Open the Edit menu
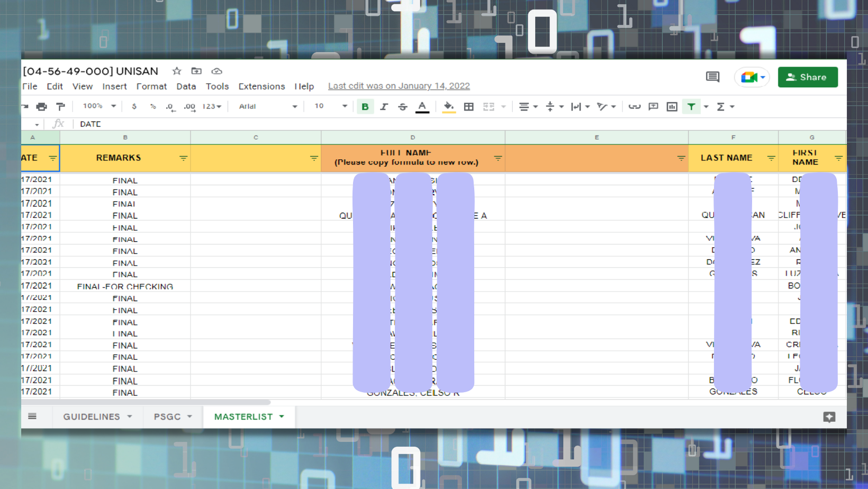This screenshot has width=868, height=489. (x=55, y=86)
